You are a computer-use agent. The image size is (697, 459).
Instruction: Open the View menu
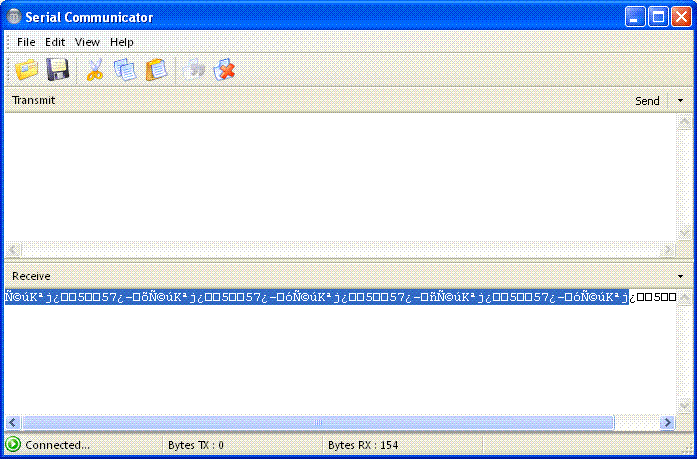click(88, 42)
